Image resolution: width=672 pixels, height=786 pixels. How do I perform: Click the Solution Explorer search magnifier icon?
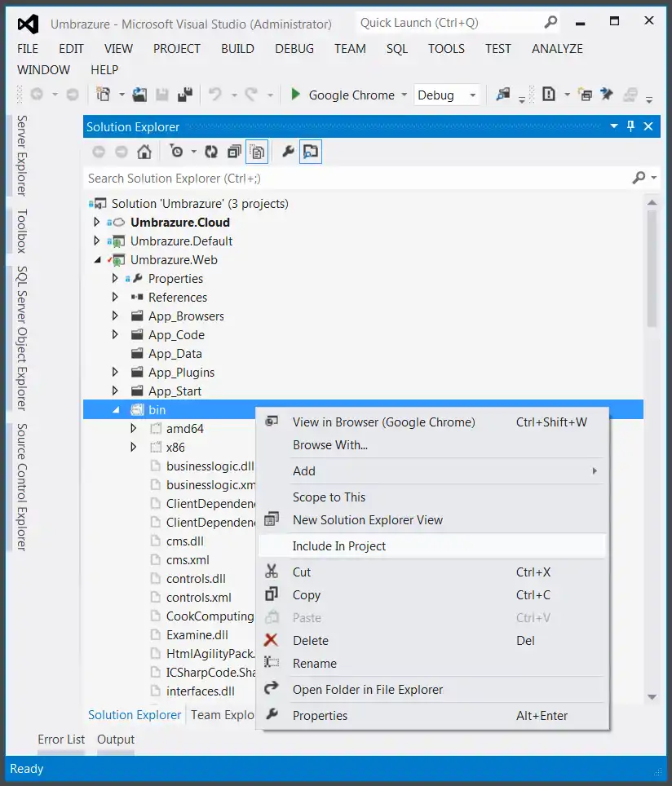pyautogui.click(x=639, y=178)
